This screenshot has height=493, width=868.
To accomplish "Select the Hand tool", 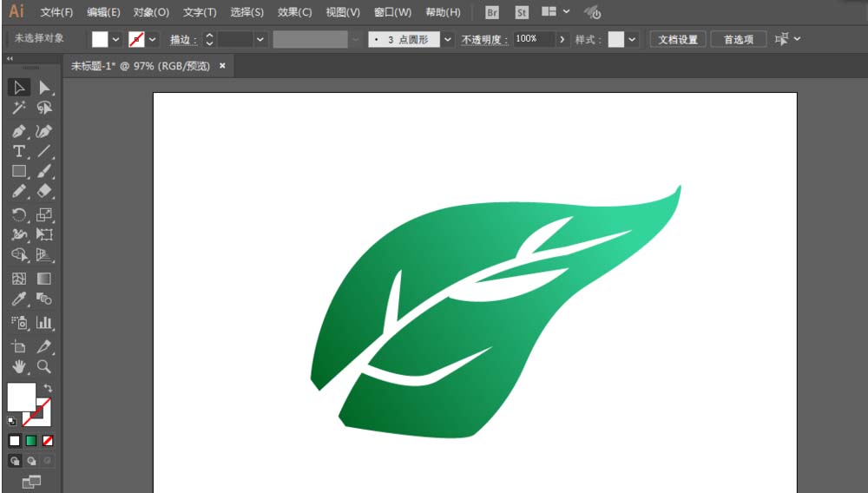I will [x=19, y=366].
